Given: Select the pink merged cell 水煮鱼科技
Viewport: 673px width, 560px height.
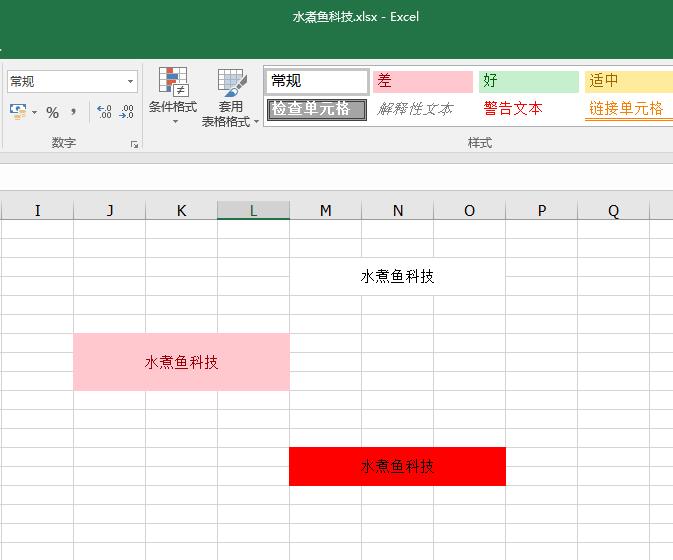Looking at the screenshot, I should point(182,362).
